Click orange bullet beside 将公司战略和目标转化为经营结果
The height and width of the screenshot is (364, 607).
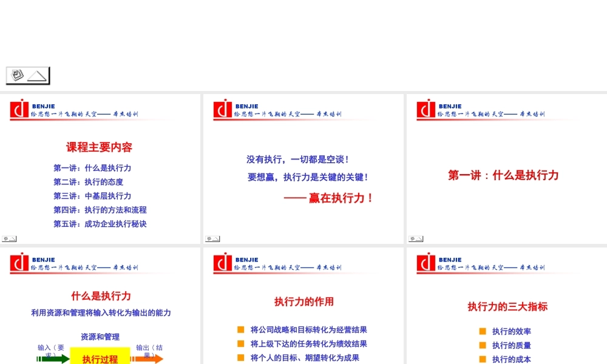[x=241, y=329]
